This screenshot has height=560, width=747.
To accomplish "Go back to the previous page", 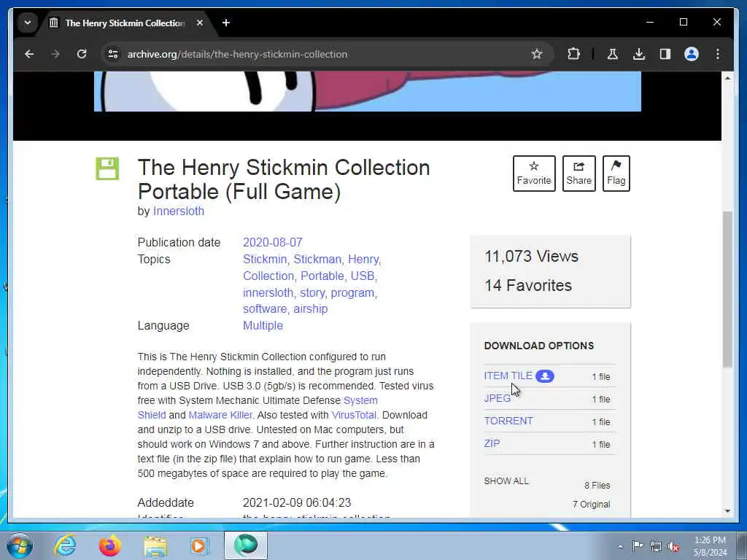I will click(x=29, y=54).
